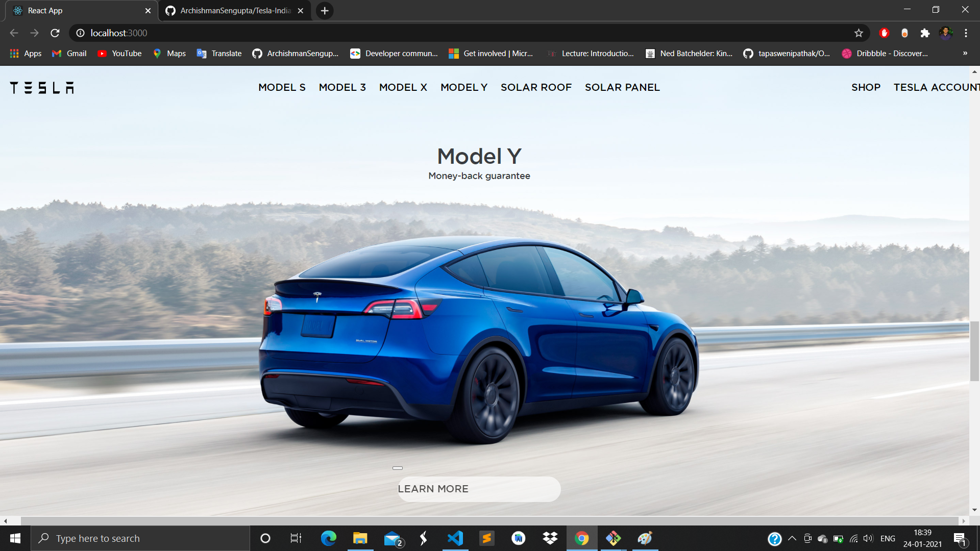Open File Explorer from taskbar

360,538
